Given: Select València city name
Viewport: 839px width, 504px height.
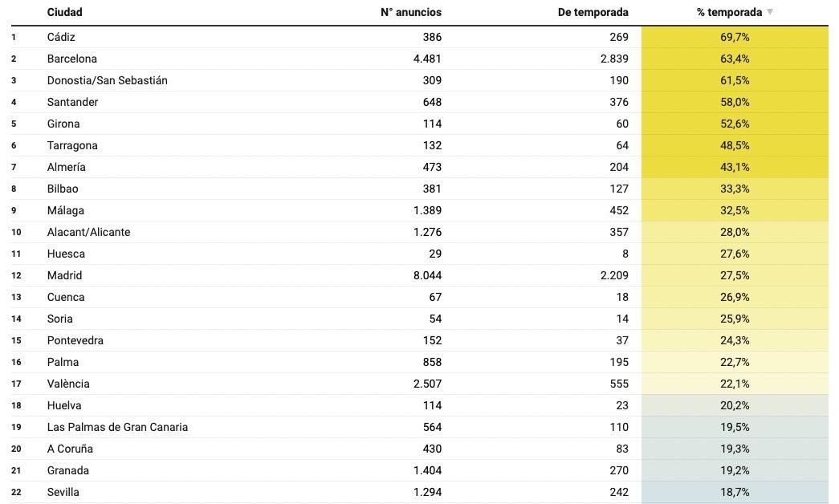Looking at the screenshot, I should coord(68,384).
